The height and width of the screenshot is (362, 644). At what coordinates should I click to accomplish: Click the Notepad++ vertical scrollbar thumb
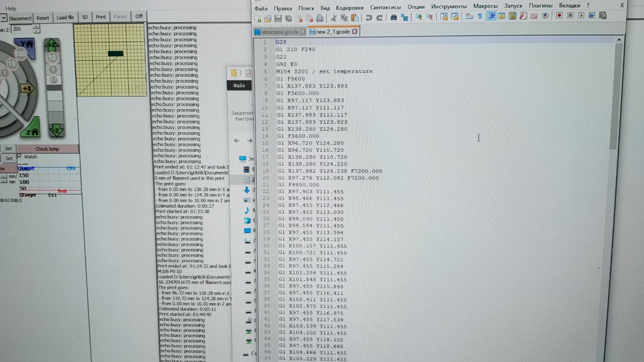pyautogui.click(x=613, y=96)
